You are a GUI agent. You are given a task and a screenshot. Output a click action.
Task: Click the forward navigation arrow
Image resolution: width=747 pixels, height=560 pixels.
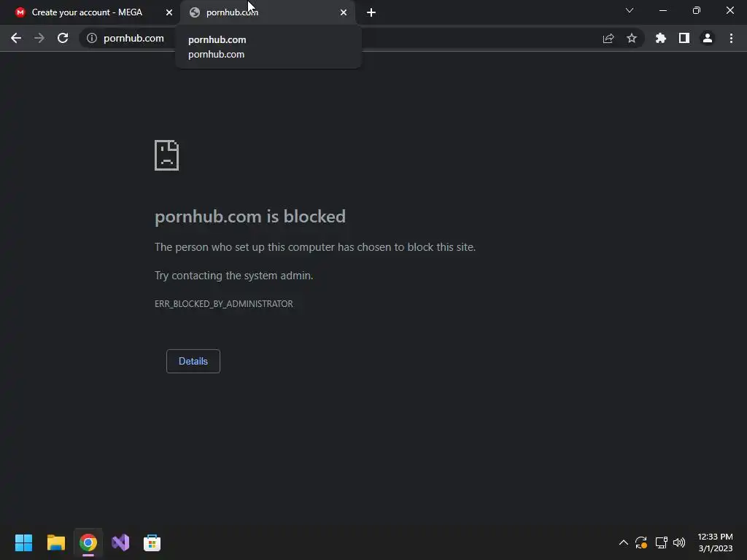(x=39, y=38)
